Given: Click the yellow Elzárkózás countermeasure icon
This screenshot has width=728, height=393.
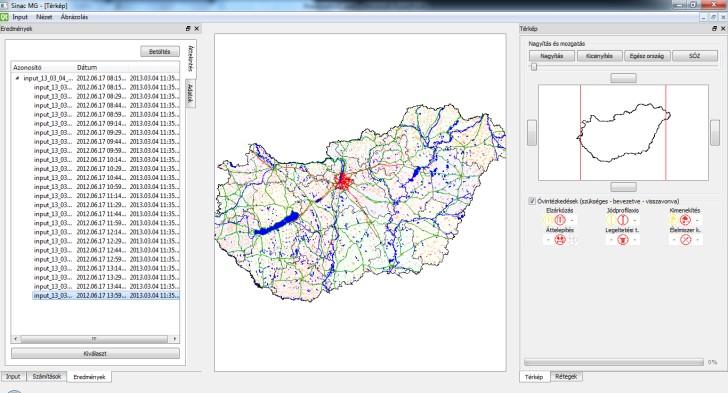Looking at the screenshot, I should (x=549, y=220).
